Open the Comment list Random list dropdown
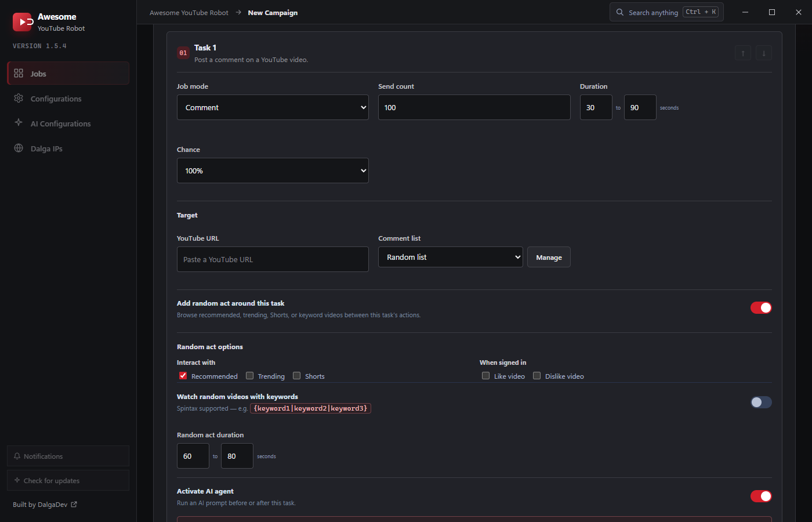The height and width of the screenshot is (522, 812). 451,257
